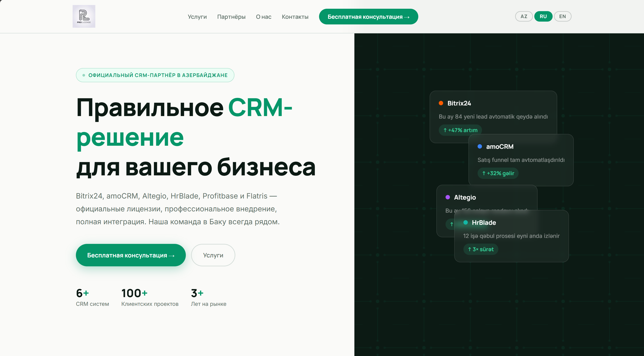Click the Altegio card title

click(465, 197)
